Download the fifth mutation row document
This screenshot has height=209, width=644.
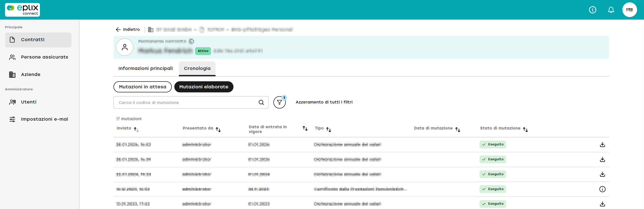602,204
